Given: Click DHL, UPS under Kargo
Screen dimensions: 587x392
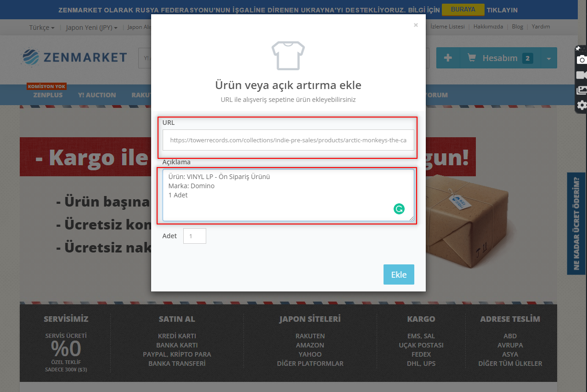Looking at the screenshot, I should click(x=421, y=364).
